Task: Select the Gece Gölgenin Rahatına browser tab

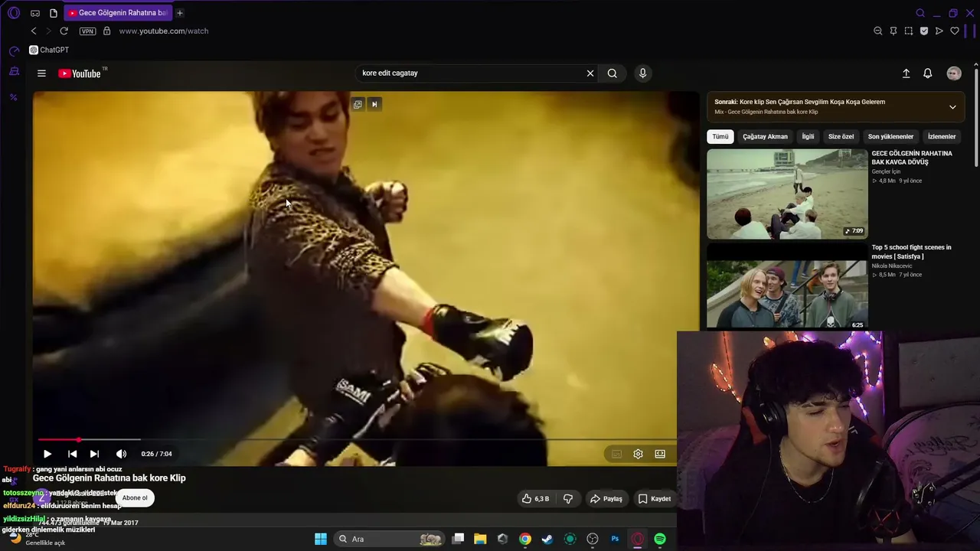Action: pos(117,13)
